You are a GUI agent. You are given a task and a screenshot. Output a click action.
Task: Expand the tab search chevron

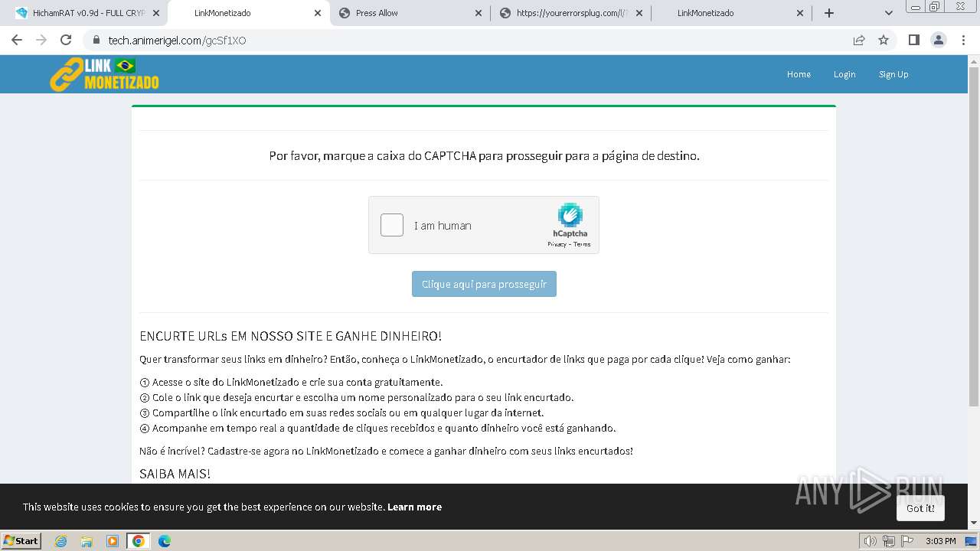tap(888, 13)
